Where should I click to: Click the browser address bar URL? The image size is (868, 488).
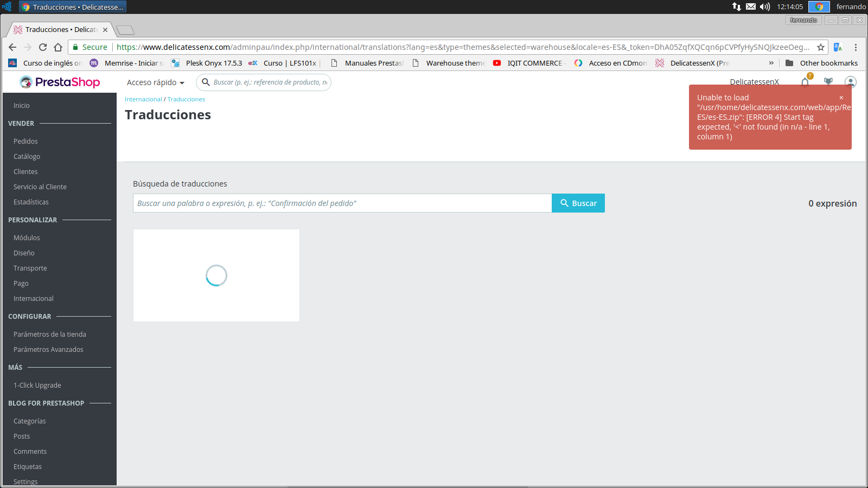[463, 47]
